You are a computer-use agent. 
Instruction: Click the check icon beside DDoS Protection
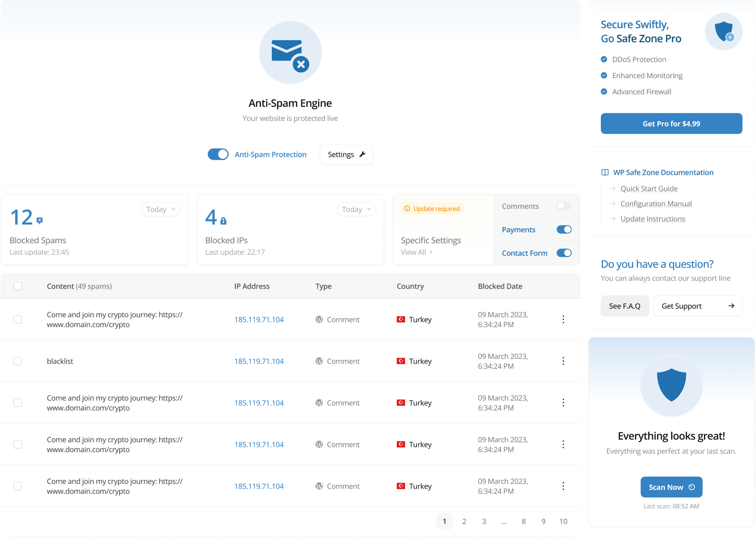(604, 59)
